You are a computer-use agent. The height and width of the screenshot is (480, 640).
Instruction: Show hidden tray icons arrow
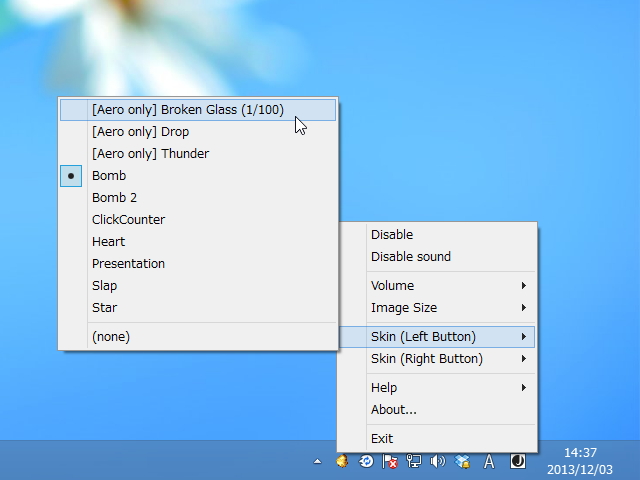[x=317, y=462]
